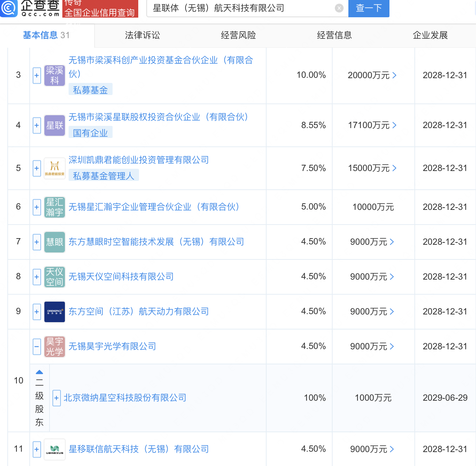Image resolution: width=476 pixels, height=466 pixels.
Task: Switch to the 法律诉讼 tab
Action: pos(142,35)
